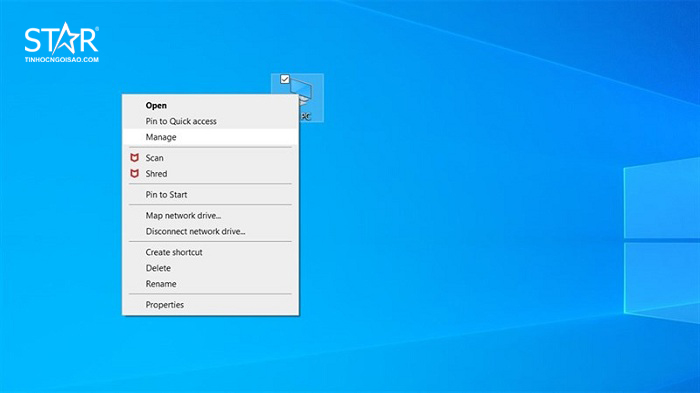Click the McAfee shield icon beside Shred
The image size is (700, 393).
(x=134, y=174)
